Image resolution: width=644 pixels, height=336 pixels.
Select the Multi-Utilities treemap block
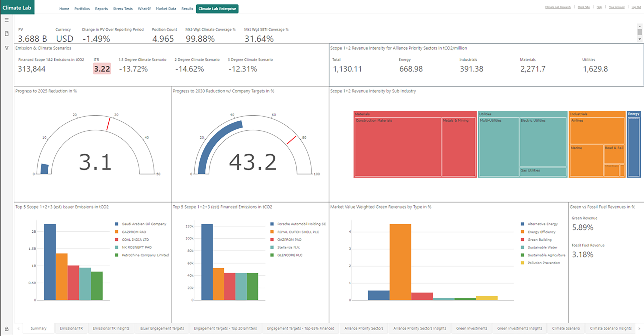[x=499, y=147]
